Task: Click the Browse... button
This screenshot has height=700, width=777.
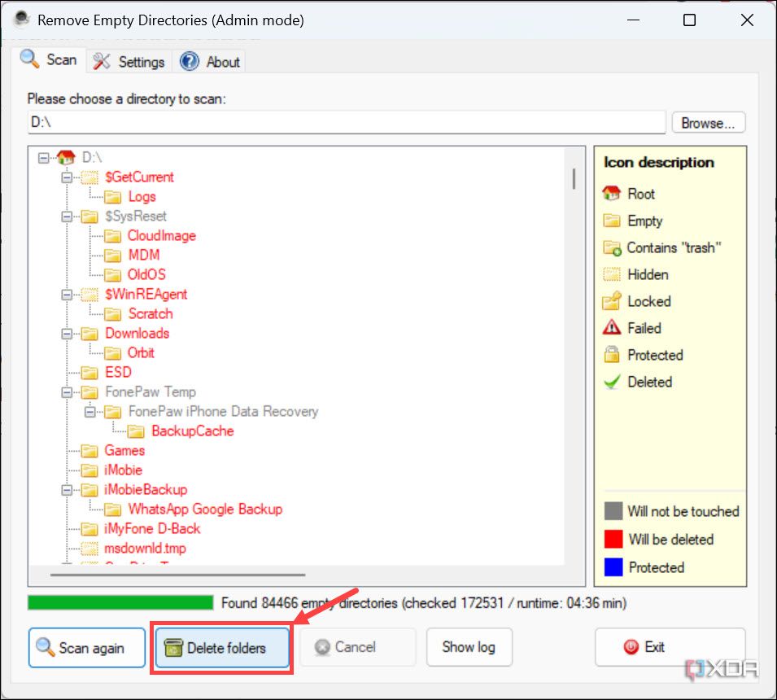Action: (709, 122)
